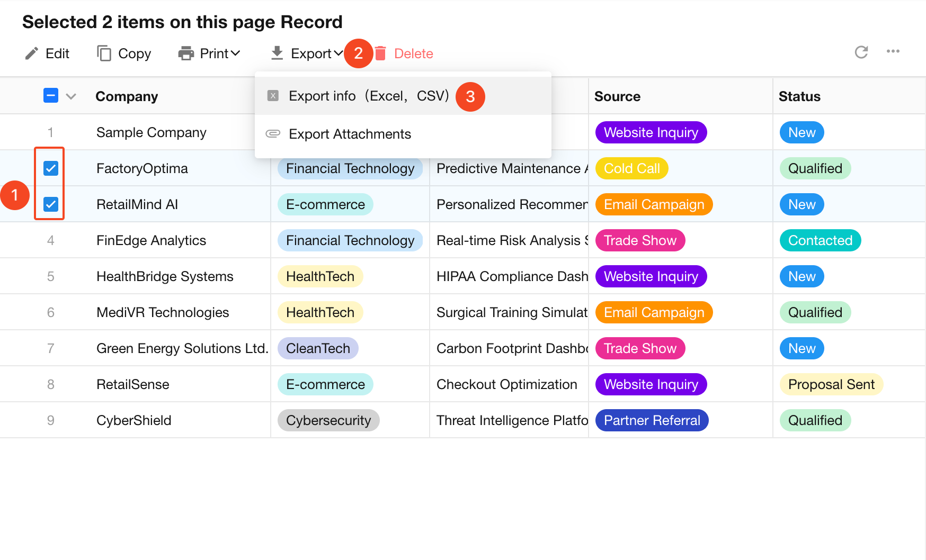Click the Copy icon in toolbar

[104, 53]
